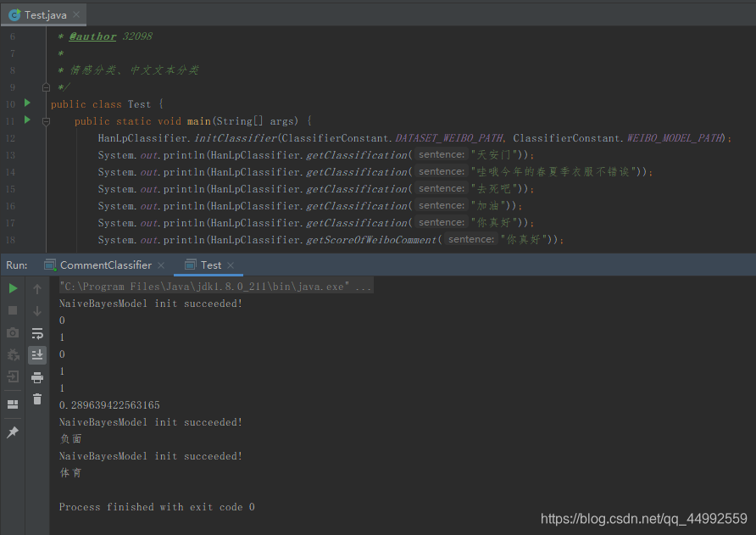Rerun the Test program with green arrow
Viewport: 756px width, 535px height.
[13, 288]
